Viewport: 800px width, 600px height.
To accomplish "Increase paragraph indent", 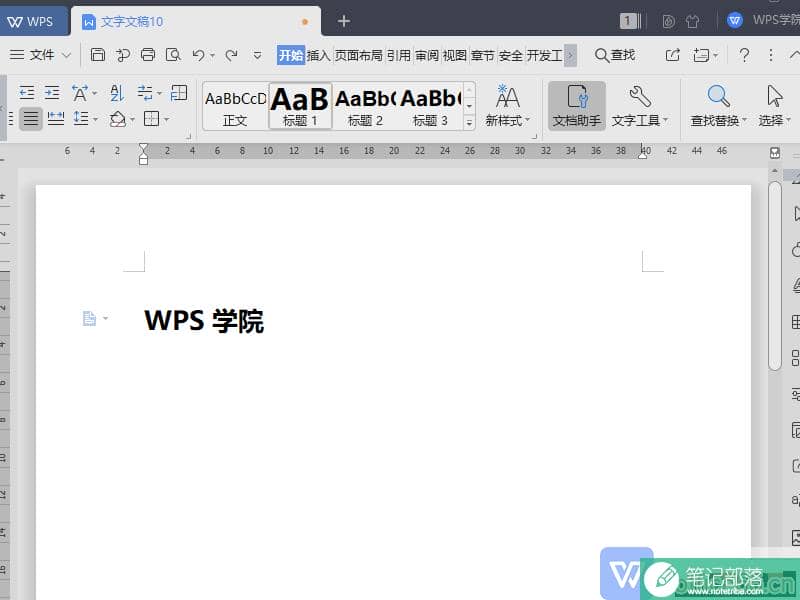I will pos(52,93).
